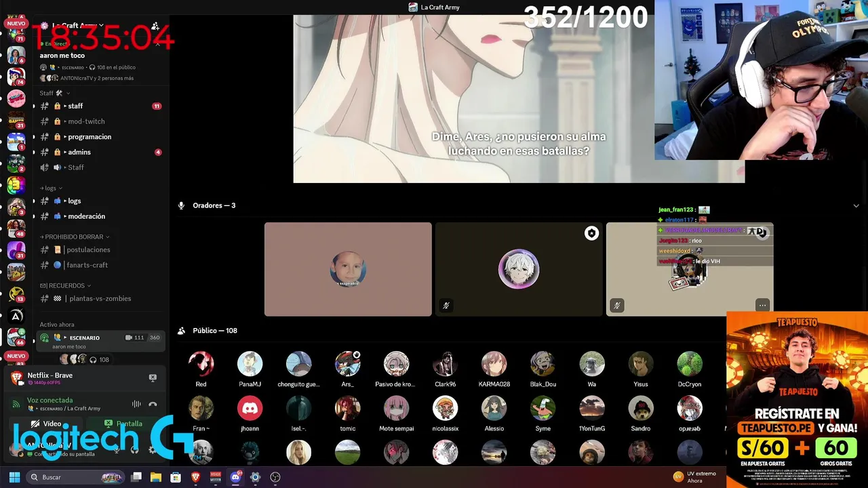The height and width of the screenshot is (488, 868).
Task: Open the mod-twitch channel
Action: [100, 121]
